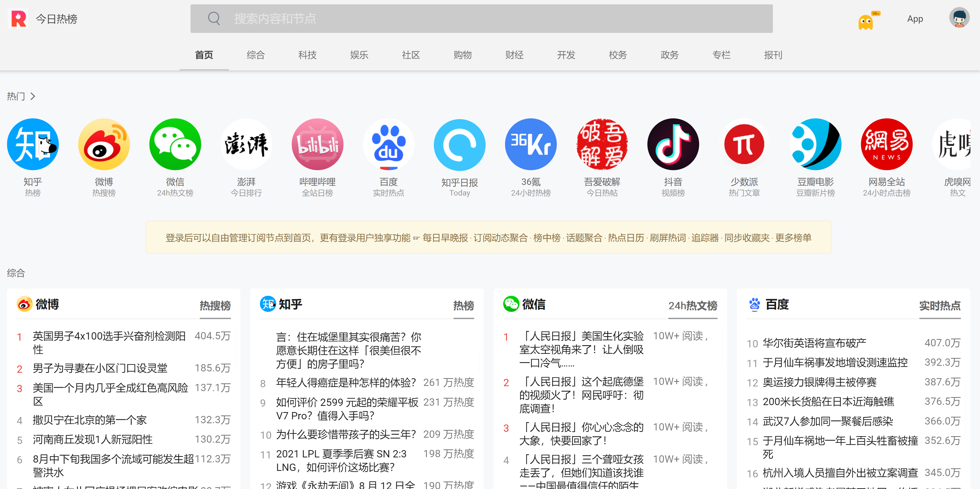Click the App link in header
Screen dimensions: 980x489
click(x=915, y=19)
